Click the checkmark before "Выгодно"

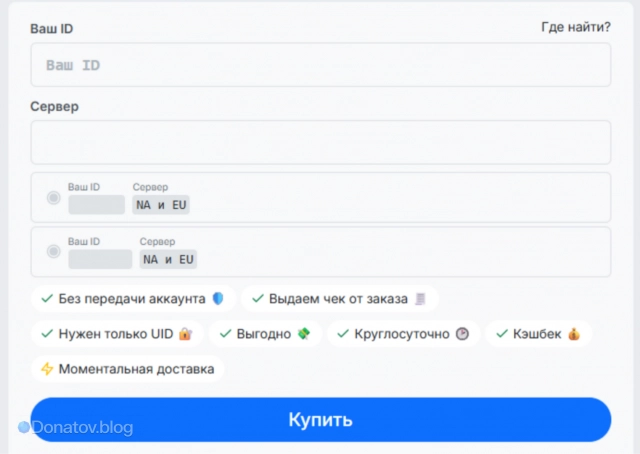click(x=226, y=334)
